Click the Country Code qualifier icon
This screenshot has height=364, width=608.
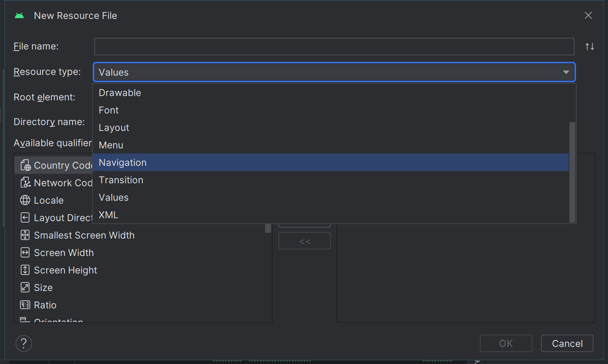tap(25, 165)
